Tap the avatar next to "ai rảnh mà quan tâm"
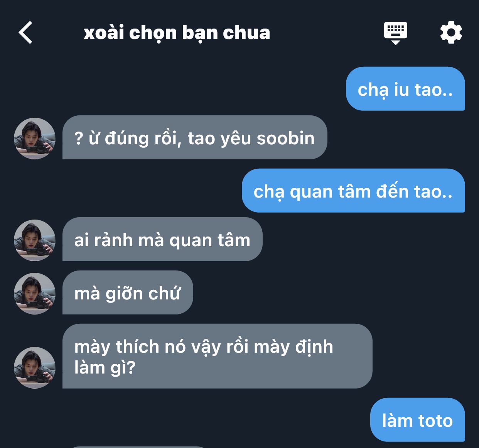This screenshot has height=448, width=479. (35, 240)
